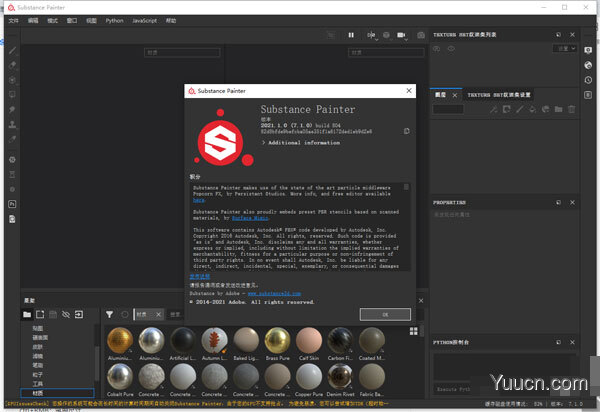
Task: Open the Python menu
Action: (x=114, y=21)
